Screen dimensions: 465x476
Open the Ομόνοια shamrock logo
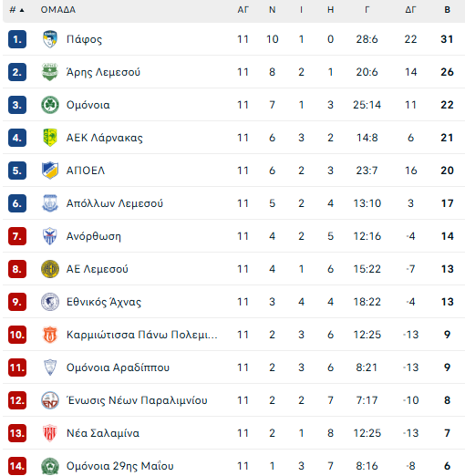(x=50, y=105)
